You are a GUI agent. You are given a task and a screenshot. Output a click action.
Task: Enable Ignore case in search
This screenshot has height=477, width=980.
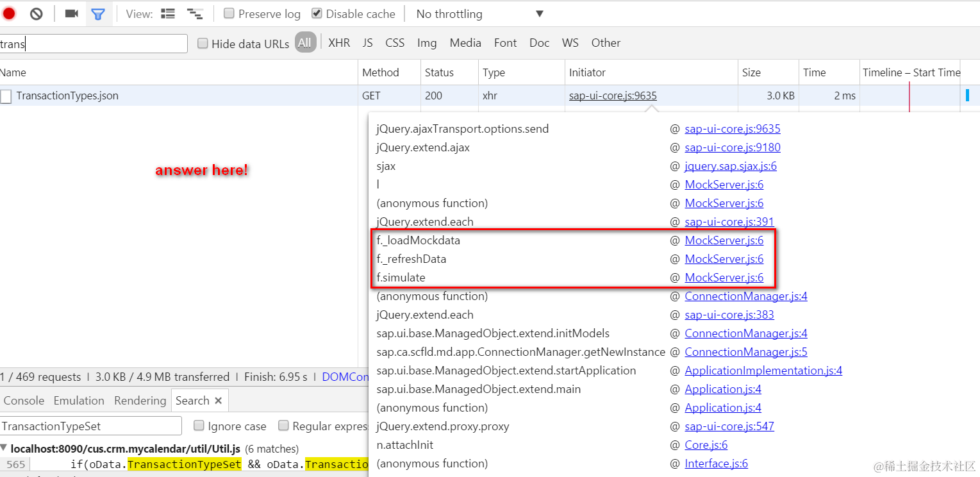click(x=199, y=426)
